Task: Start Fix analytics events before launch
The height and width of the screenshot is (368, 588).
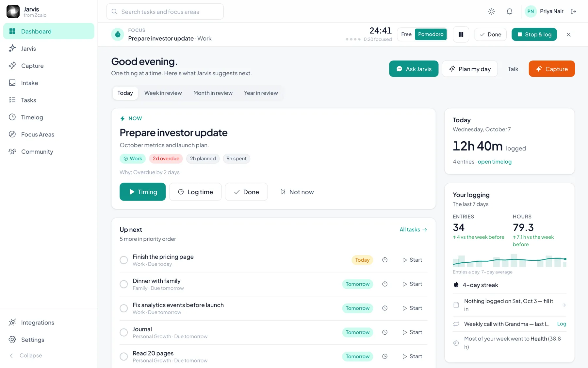Action: click(x=412, y=308)
